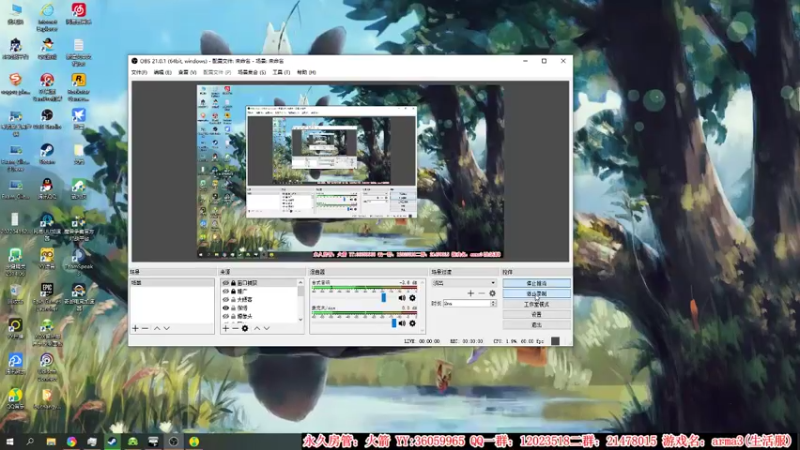This screenshot has height=450, width=800.
Task: Toggle lock on 窗口捕获 source
Action: click(x=233, y=283)
